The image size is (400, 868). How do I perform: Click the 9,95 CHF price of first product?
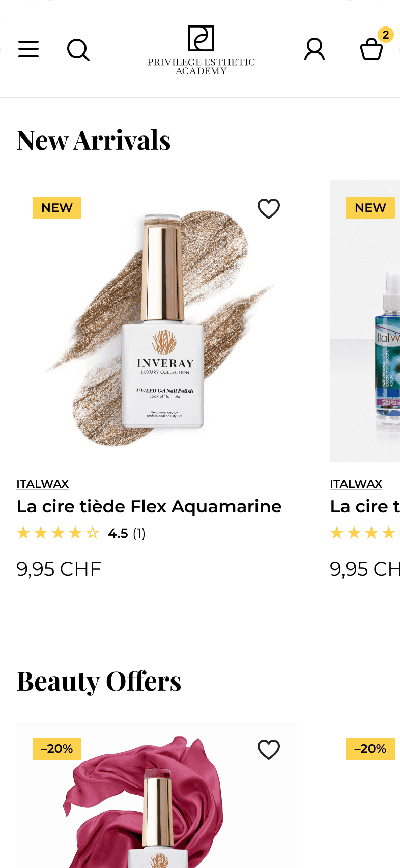point(59,569)
